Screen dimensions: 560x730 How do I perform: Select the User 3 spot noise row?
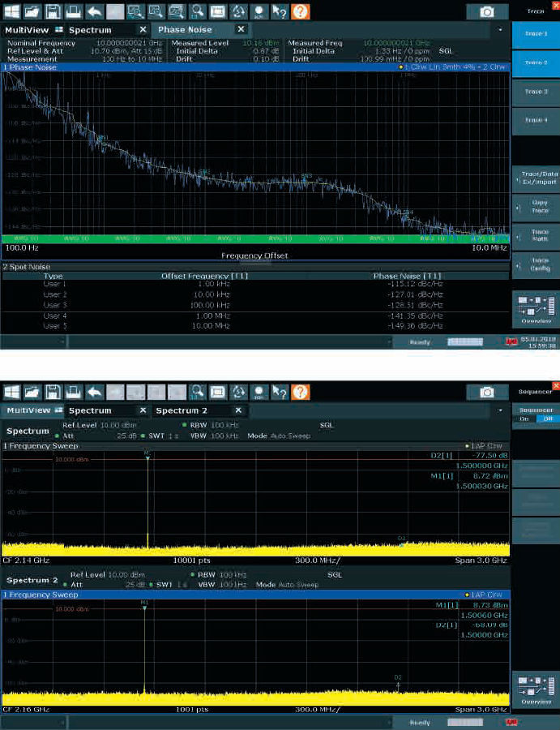pyautogui.click(x=256, y=305)
